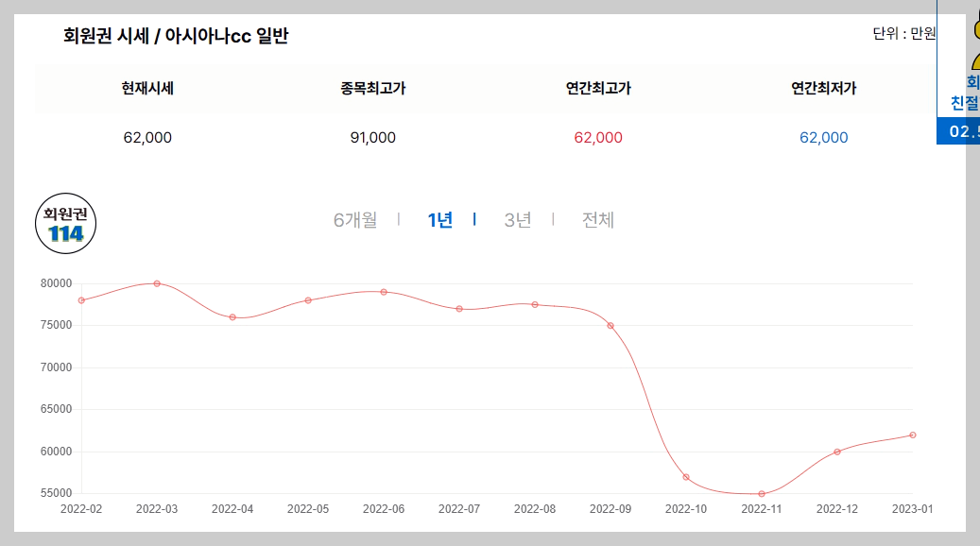
Task: Click the 연간최저가 column header
Action: click(x=824, y=88)
